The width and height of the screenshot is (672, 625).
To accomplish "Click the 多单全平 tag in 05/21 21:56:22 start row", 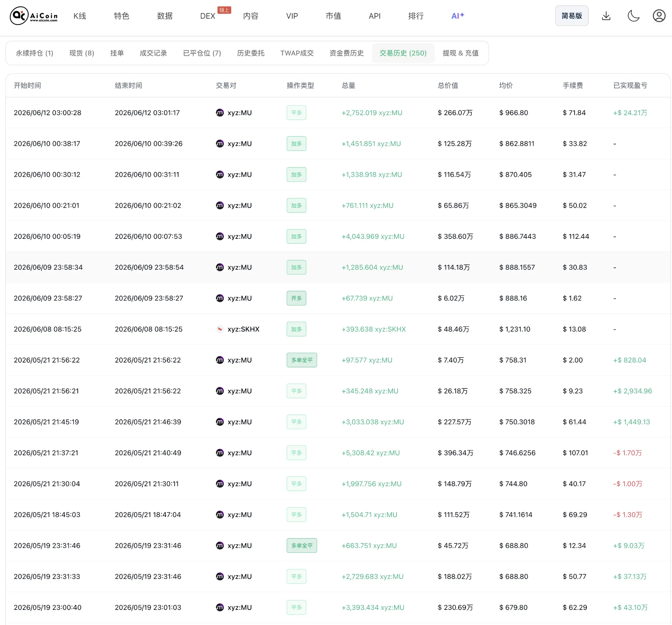I will [302, 360].
